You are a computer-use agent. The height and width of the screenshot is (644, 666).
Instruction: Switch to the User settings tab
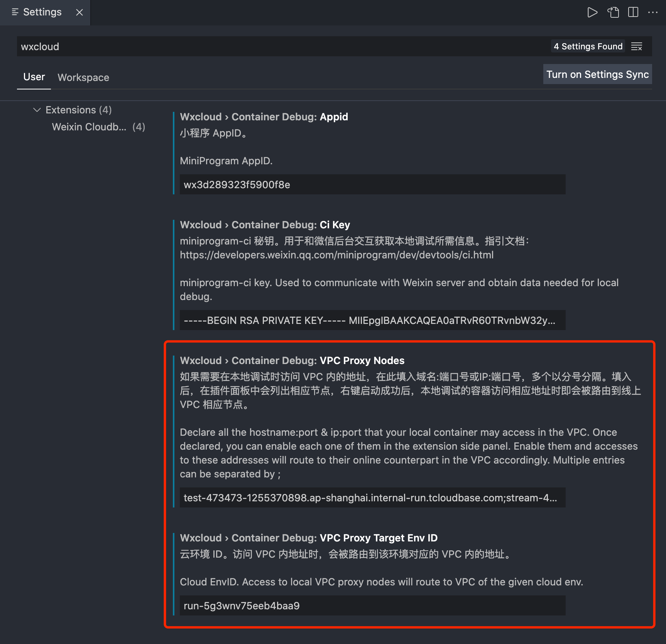pyautogui.click(x=34, y=77)
